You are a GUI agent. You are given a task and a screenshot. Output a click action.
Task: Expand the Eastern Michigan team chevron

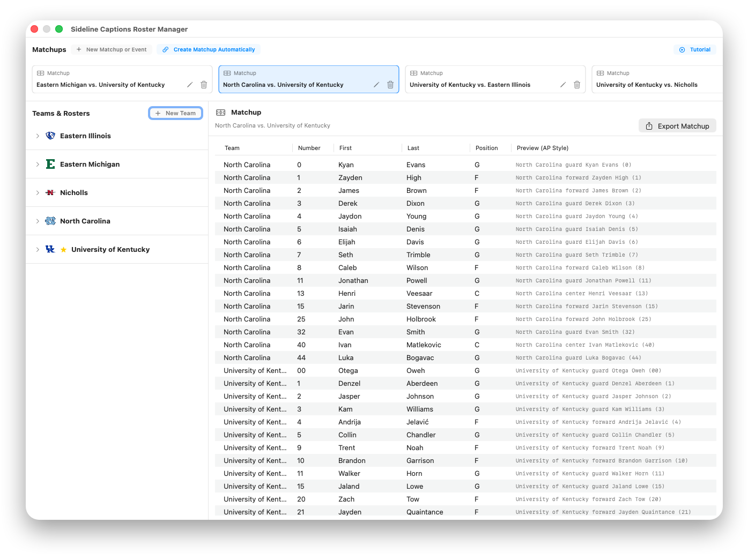[38, 165]
